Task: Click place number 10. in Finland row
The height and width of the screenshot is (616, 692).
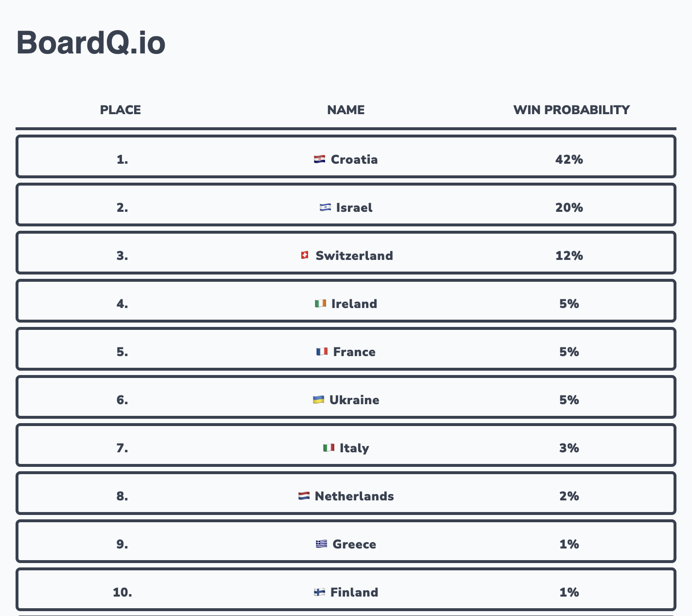Action: [122, 592]
